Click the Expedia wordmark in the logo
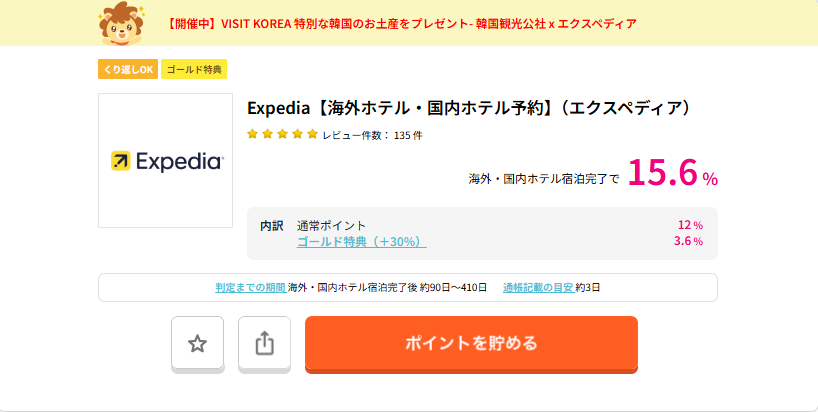 pos(179,161)
